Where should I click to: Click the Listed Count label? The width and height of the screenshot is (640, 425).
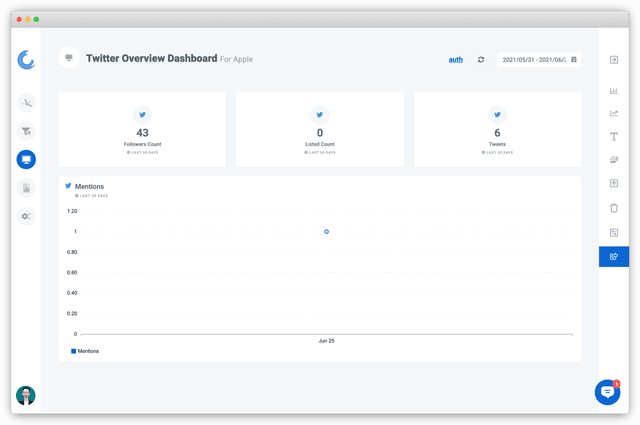coord(320,144)
